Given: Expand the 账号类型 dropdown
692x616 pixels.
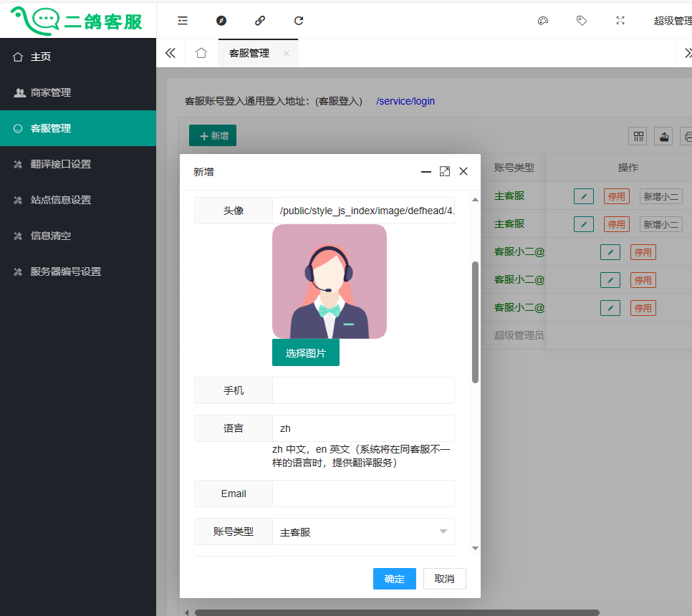Looking at the screenshot, I should [x=363, y=532].
